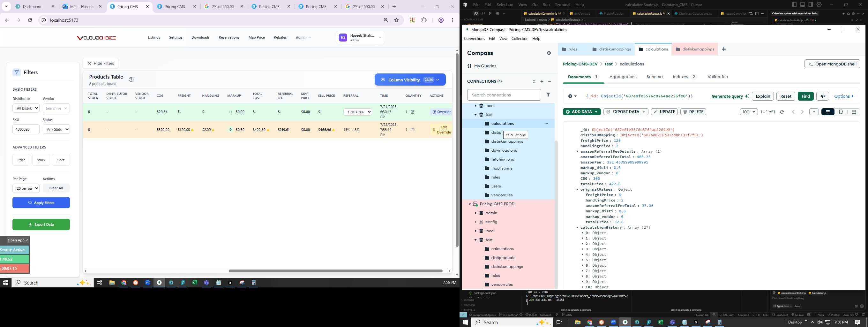This screenshot has height=327, width=868.
Task: Open Excel from the right taskbar
Action: 661,322
